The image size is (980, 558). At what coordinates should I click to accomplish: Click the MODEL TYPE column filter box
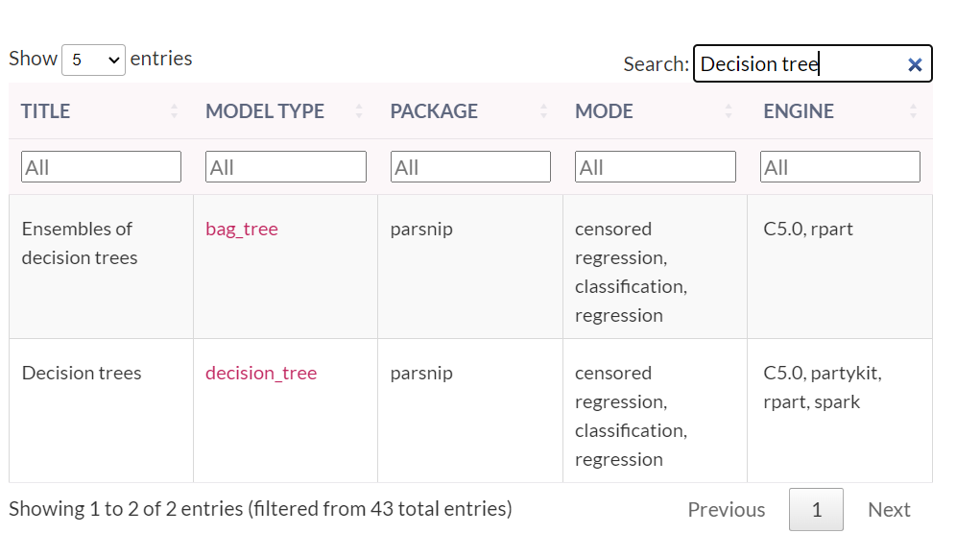(286, 167)
